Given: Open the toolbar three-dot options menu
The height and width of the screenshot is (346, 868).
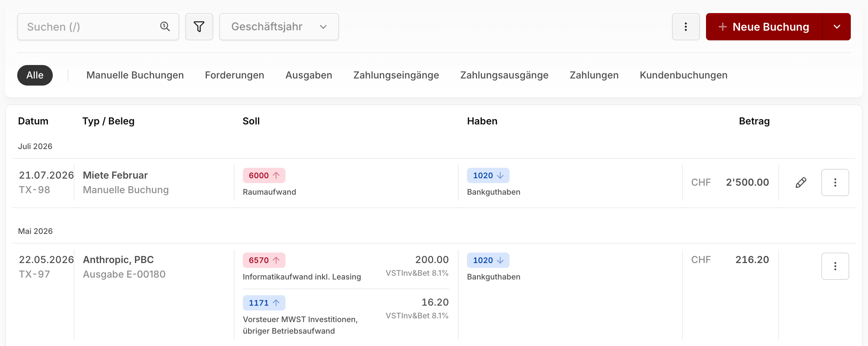Looking at the screenshot, I should [686, 27].
